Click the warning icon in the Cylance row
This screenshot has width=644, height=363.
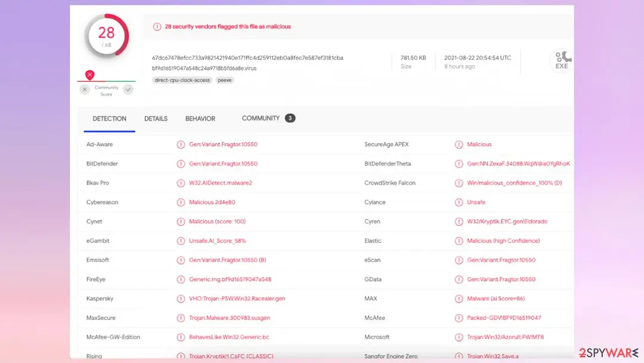[x=459, y=202]
